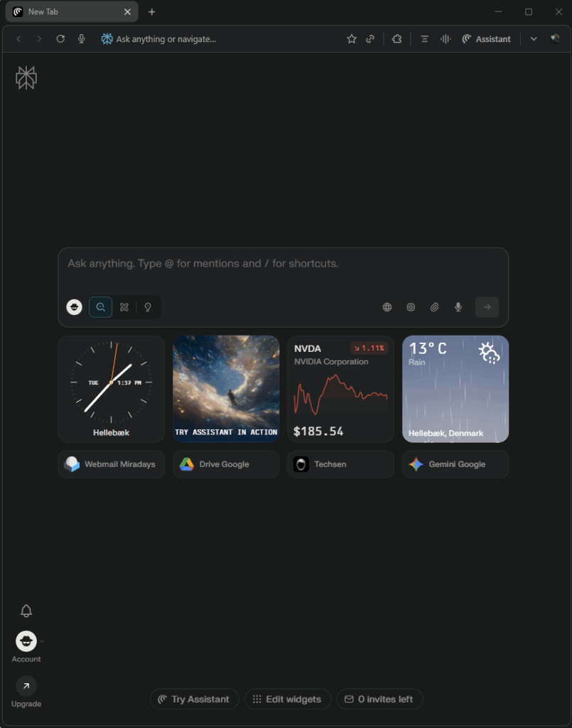
Task: Click the Edit widgets button
Action: click(x=288, y=699)
